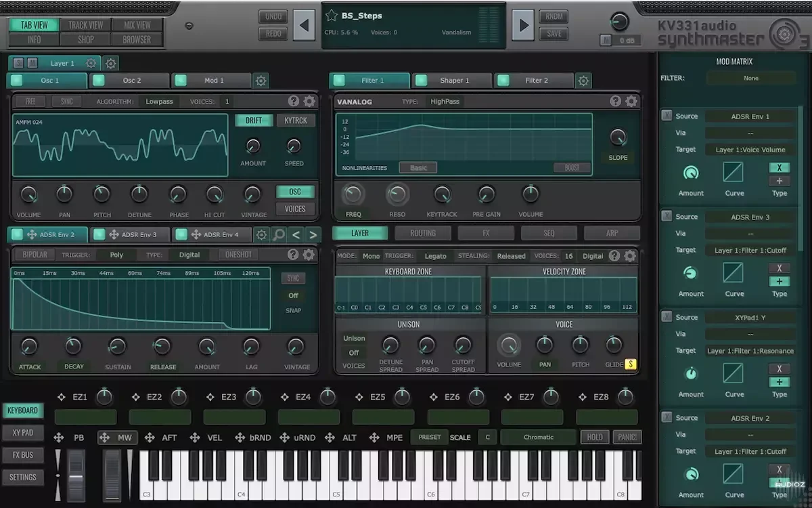Click the EZ1 move-arrows assign icon

(x=62, y=397)
